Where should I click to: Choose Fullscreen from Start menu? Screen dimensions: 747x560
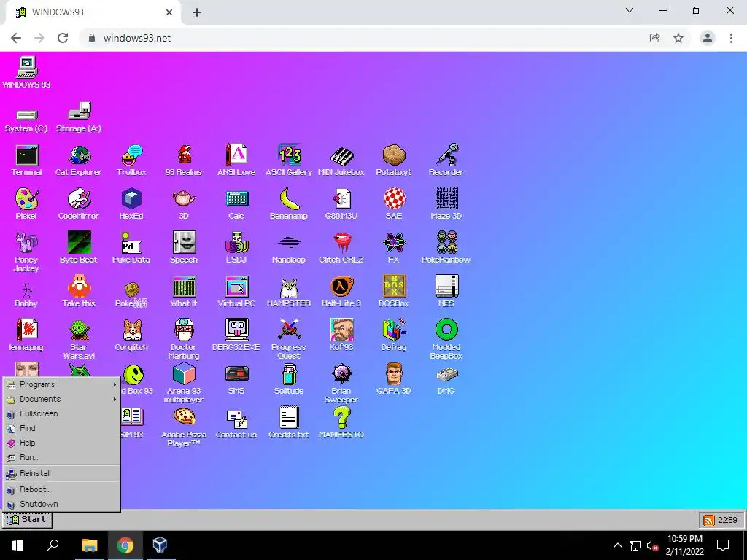[61, 414]
